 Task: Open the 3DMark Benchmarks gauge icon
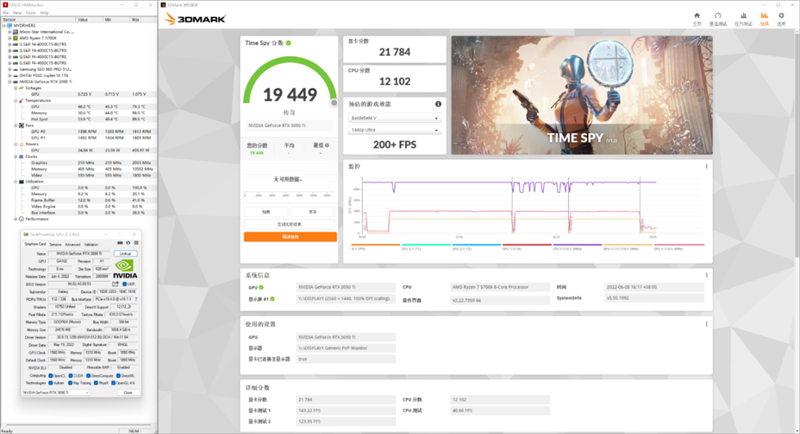pyautogui.click(x=718, y=16)
